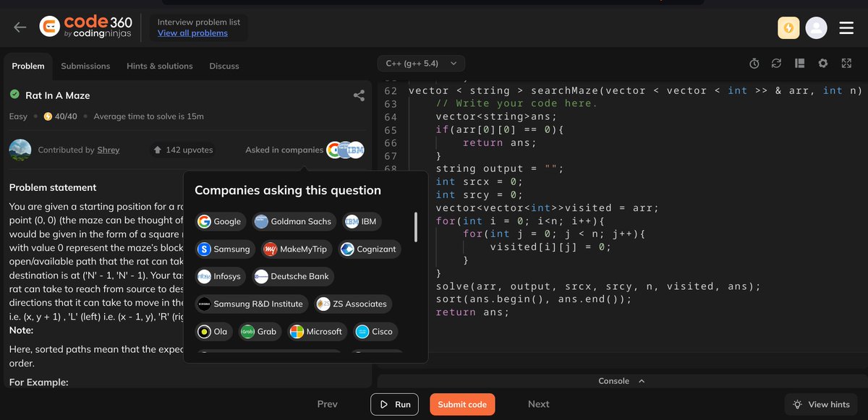Upvote the problem with 142 upvotes
This screenshot has width=868, height=420.
coord(183,150)
